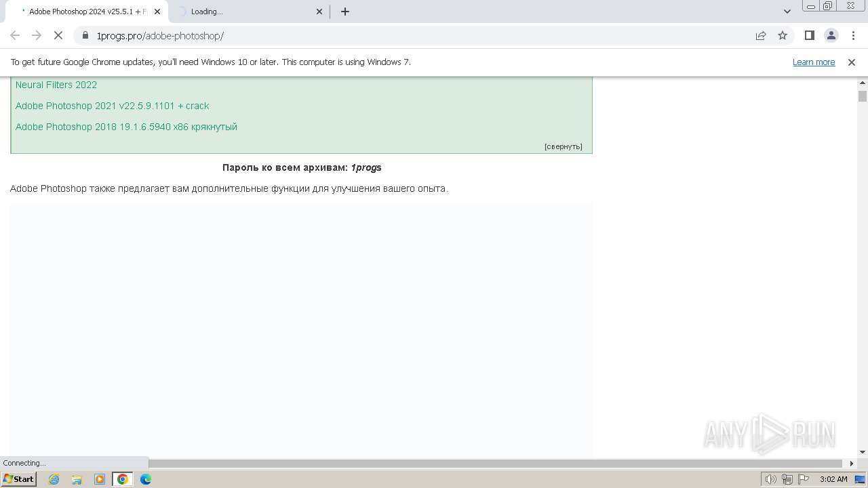Go forward to next page
This screenshot has height=488, width=868.
(x=37, y=35)
